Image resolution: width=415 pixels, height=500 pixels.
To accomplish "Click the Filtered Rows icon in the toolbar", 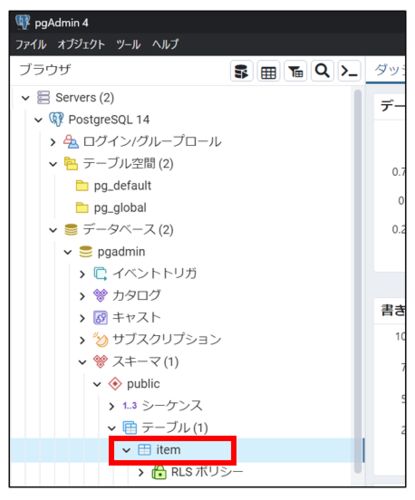I will pyautogui.click(x=295, y=71).
